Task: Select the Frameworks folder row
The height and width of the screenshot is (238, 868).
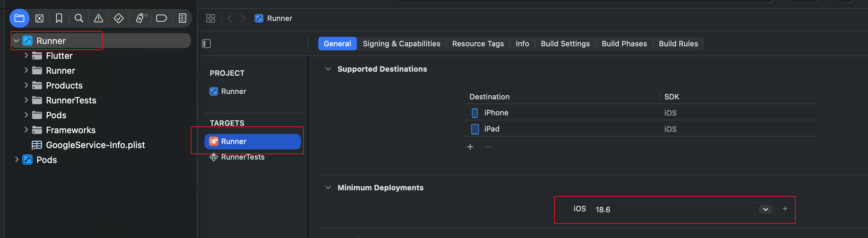Action: click(x=100, y=130)
